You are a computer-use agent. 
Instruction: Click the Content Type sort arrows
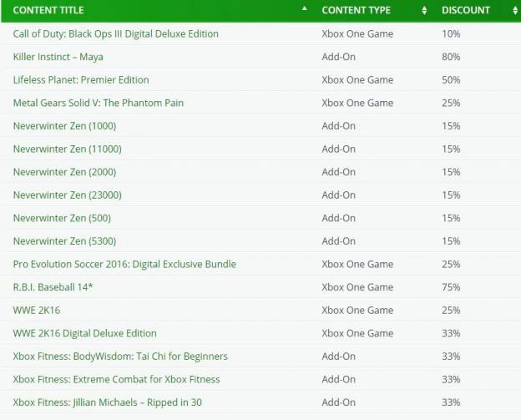point(424,10)
